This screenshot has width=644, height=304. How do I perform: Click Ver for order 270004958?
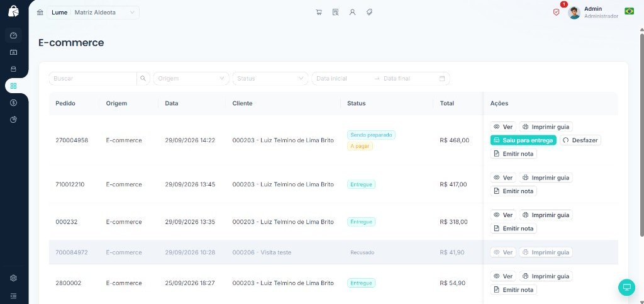pyautogui.click(x=502, y=127)
